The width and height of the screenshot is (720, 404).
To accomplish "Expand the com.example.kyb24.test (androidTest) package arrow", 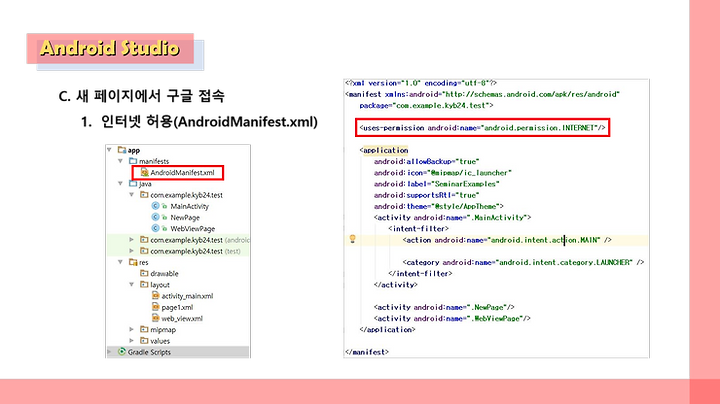I will click(131, 240).
